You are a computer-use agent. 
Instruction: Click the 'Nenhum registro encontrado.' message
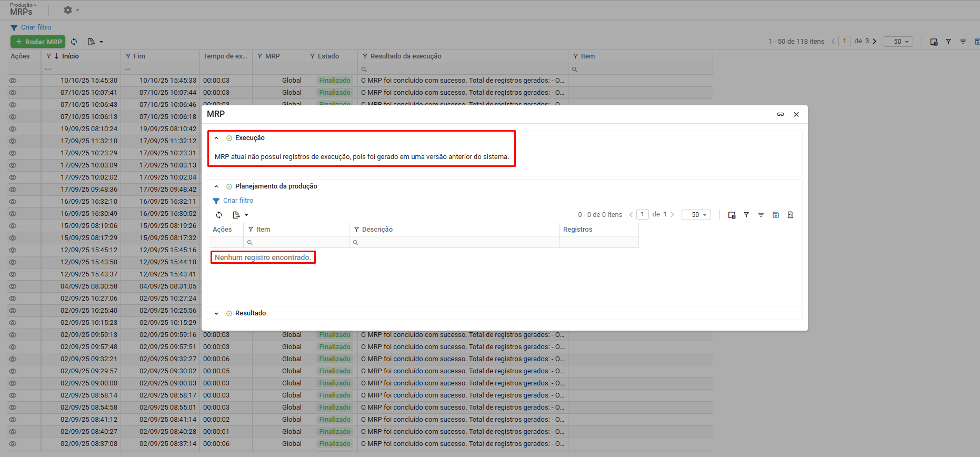click(263, 257)
